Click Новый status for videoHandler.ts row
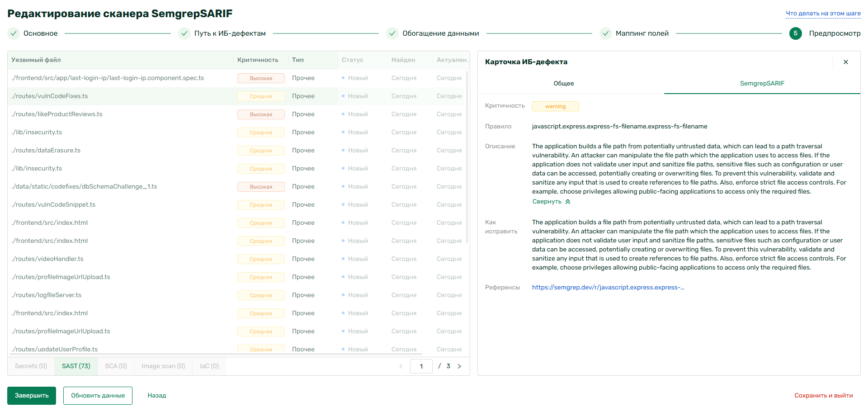Image resolution: width=868 pixels, height=412 pixels. 355,259
